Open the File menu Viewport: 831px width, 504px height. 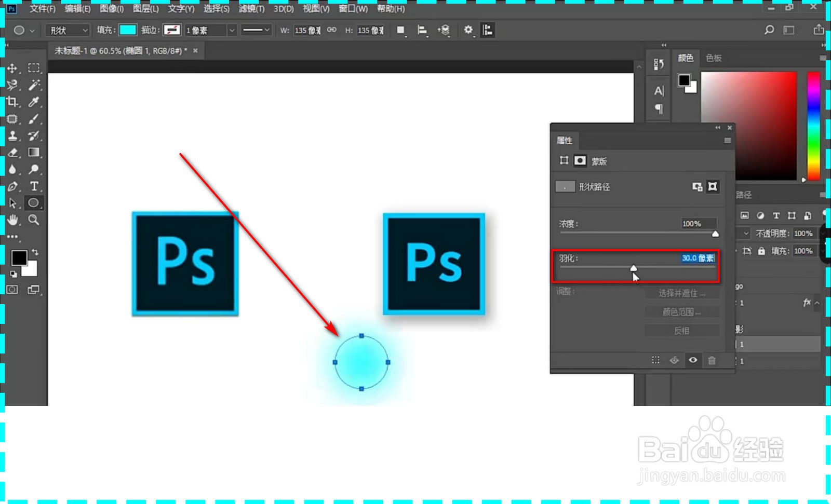[x=42, y=9]
